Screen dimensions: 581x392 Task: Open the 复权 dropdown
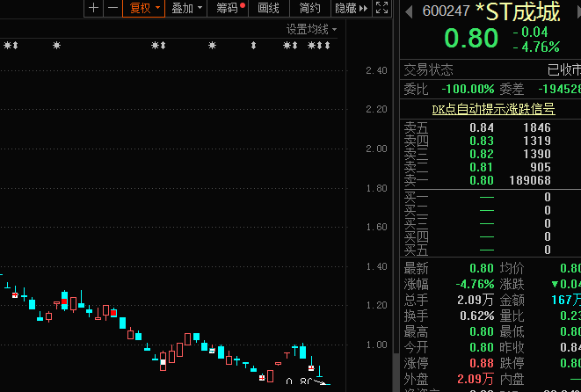point(144,8)
